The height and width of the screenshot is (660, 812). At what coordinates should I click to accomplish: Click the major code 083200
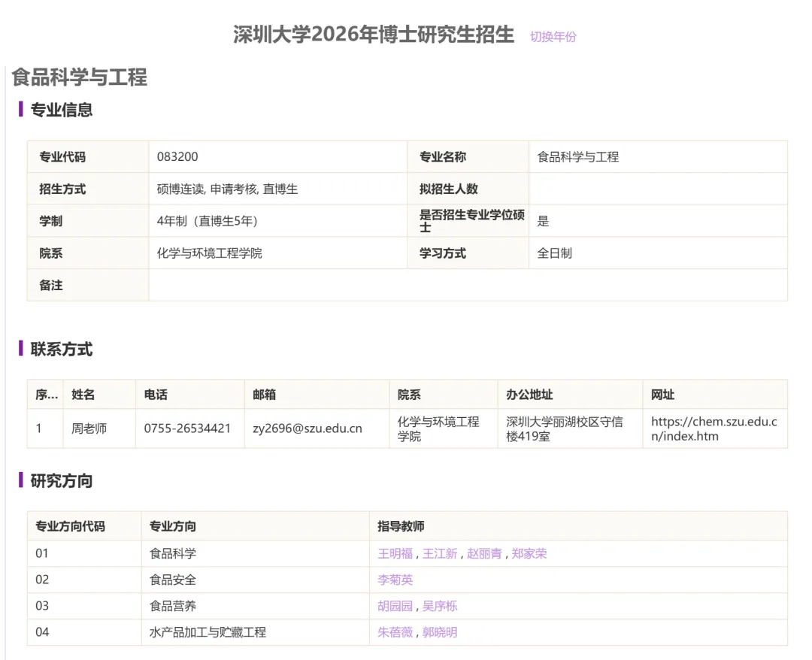tap(177, 157)
